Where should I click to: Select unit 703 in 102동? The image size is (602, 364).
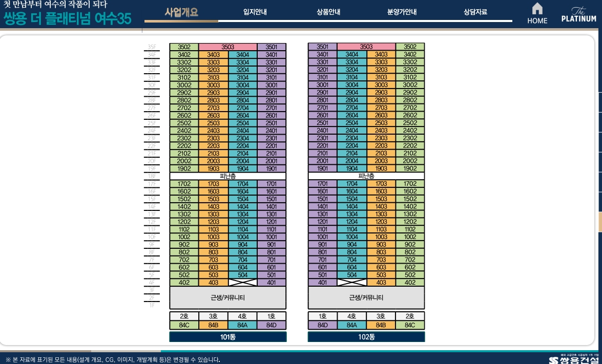point(381,260)
